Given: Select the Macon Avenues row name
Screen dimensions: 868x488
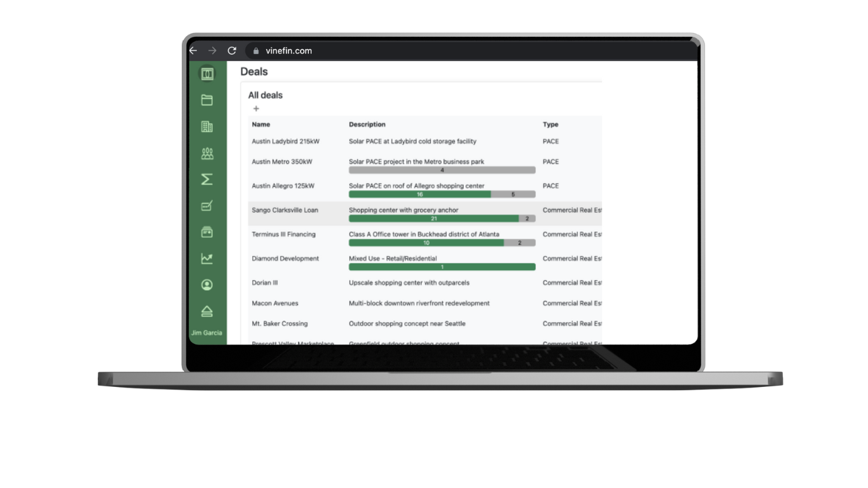Looking at the screenshot, I should (275, 303).
